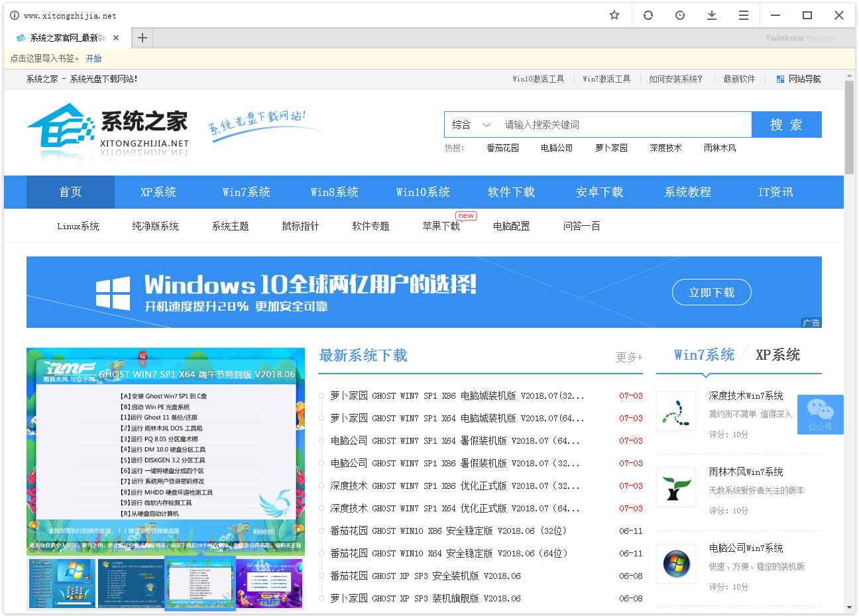
Task: Open 电脑公司 GHOST WIN7 SP1 X64 暑假装机版
Action: (x=455, y=440)
